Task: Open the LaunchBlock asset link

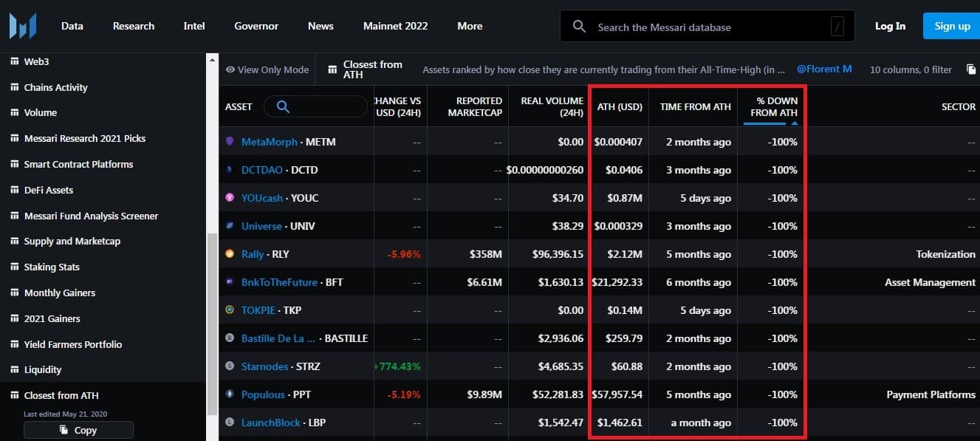Action: 271,423
